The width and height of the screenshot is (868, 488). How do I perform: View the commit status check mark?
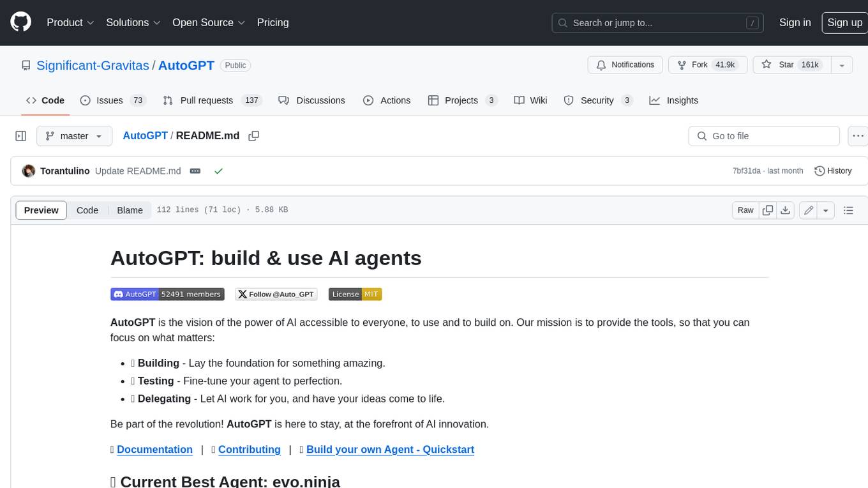click(x=218, y=171)
